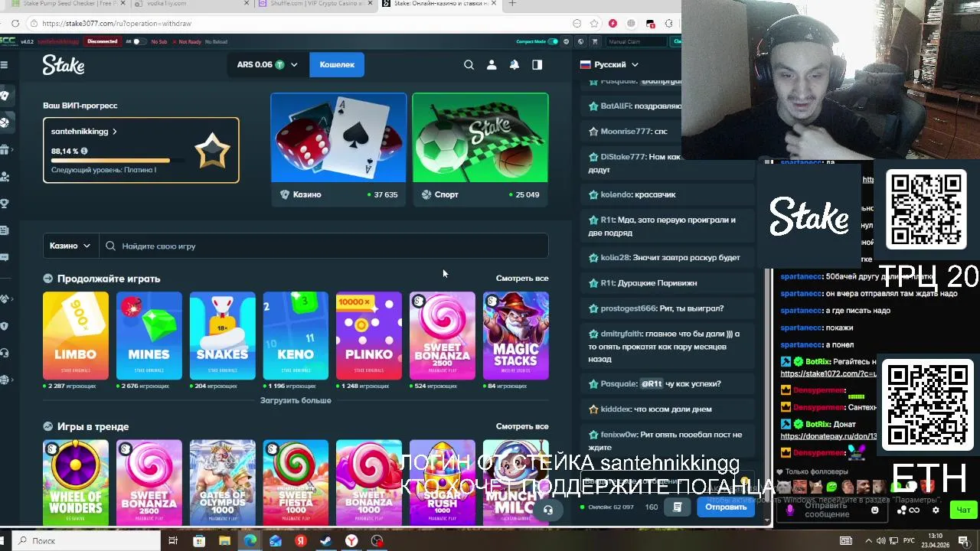
Task: Click browser reload button
Action: [15, 24]
